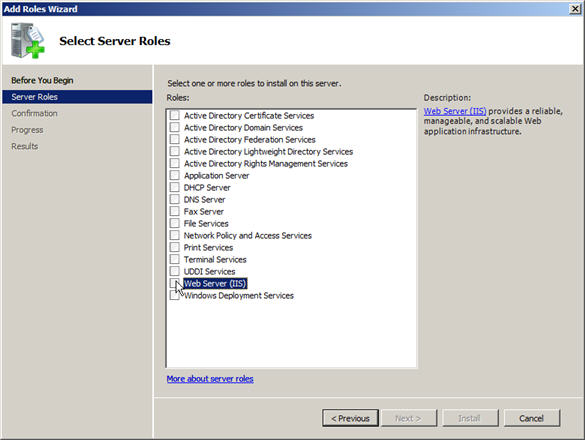This screenshot has width=585, height=440.
Task: Select the Fax Server role label
Action: pos(204,212)
